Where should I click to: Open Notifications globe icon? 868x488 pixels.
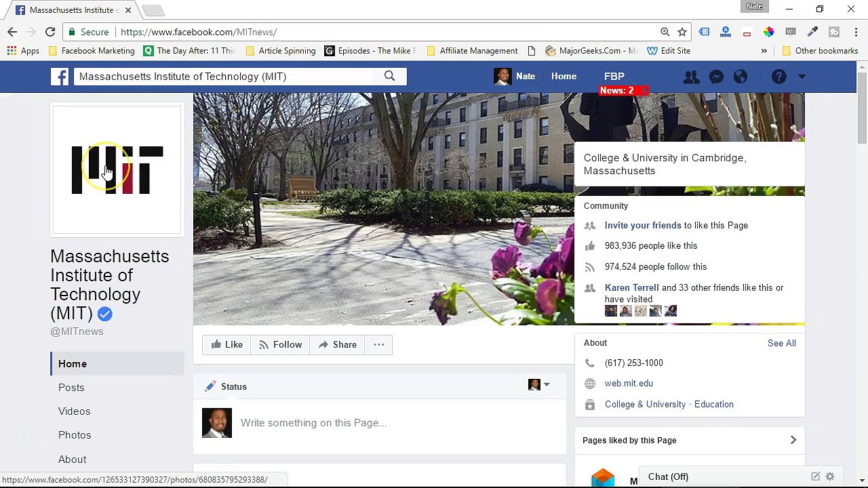pos(741,77)
